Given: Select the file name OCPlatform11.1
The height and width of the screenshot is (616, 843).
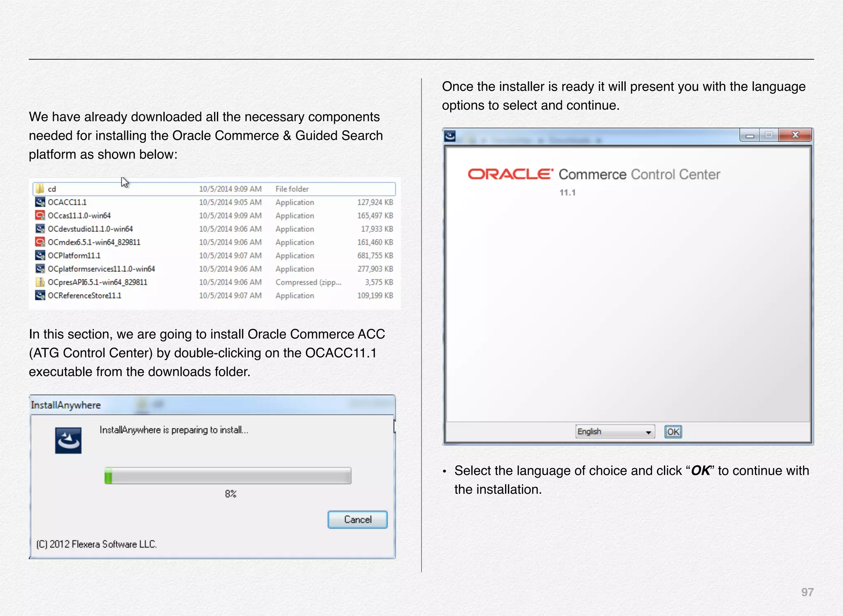Looking at the screenshot, I should 74,255.
